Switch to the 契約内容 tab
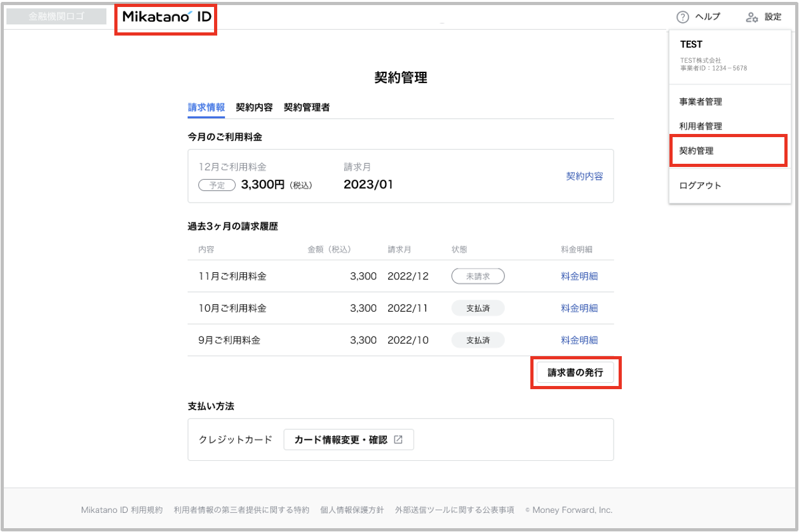 [x=254, y=107]
